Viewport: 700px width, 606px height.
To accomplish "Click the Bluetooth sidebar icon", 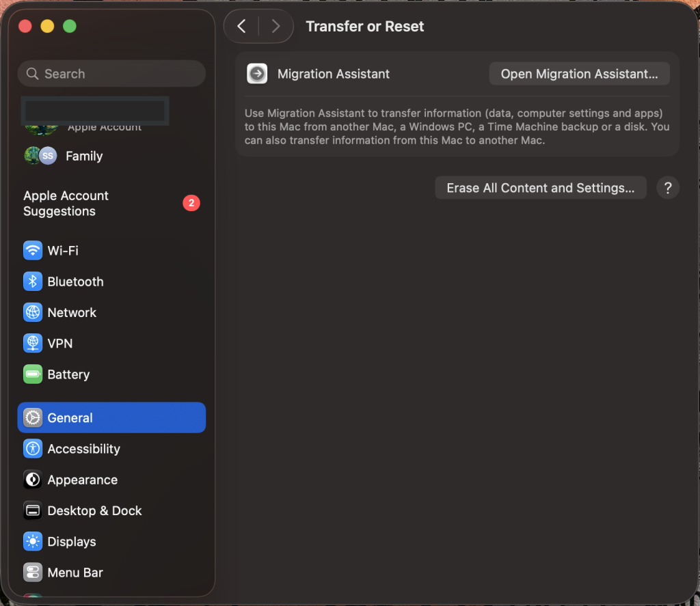I will coord(33,281).
